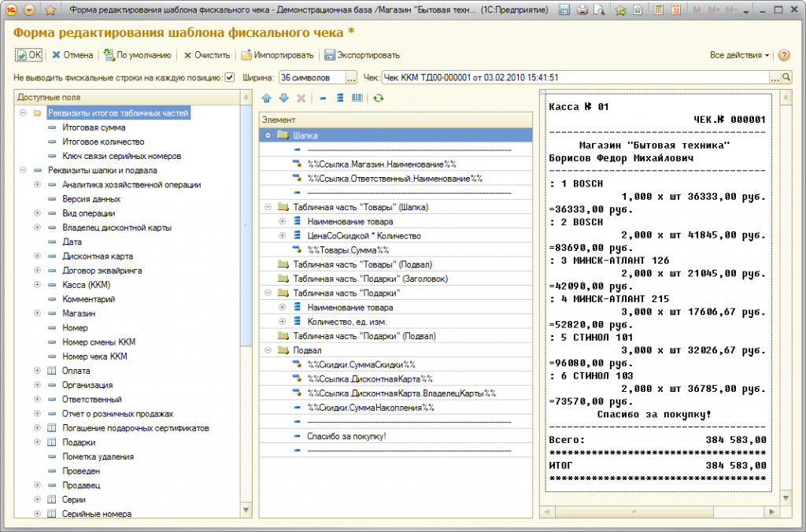Click the add table columns icon
This screenshot has width=806, height=532.
click(357, 98)
